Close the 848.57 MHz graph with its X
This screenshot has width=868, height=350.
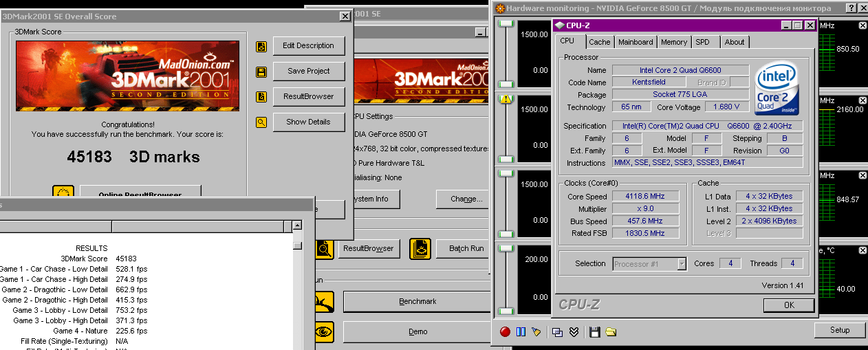pos(863,175)
